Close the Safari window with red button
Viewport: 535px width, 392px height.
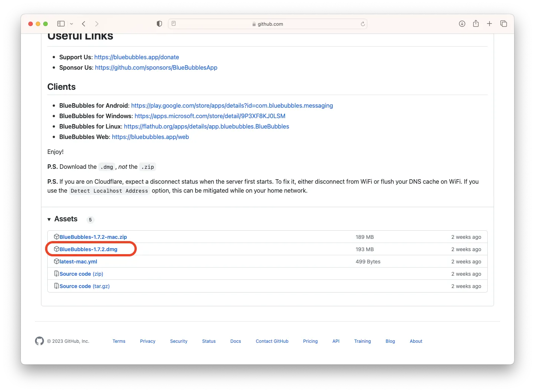coord(31,24)
